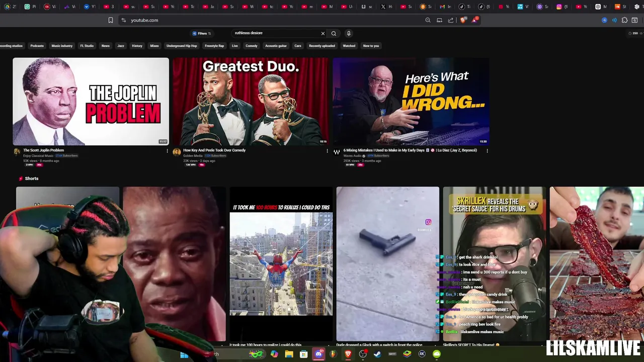This screenshot has width=644, height=362.
Task: Start voice search with microphone icon
Action: [348, 33]
